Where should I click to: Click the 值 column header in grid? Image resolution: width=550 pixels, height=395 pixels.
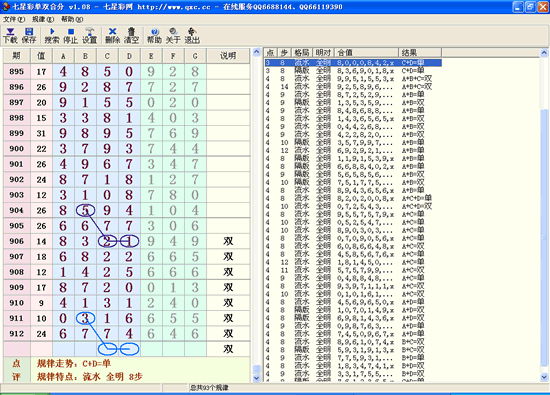click(x=41, y=56)
